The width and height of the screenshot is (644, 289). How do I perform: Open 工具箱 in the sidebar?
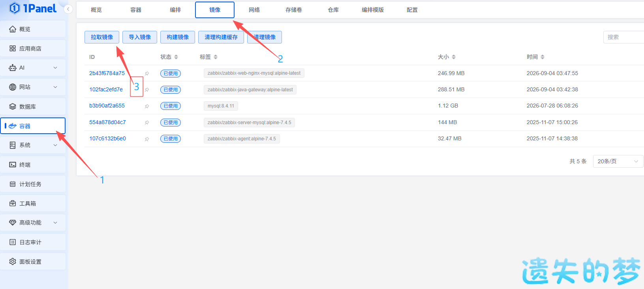[x=33, y=204]
